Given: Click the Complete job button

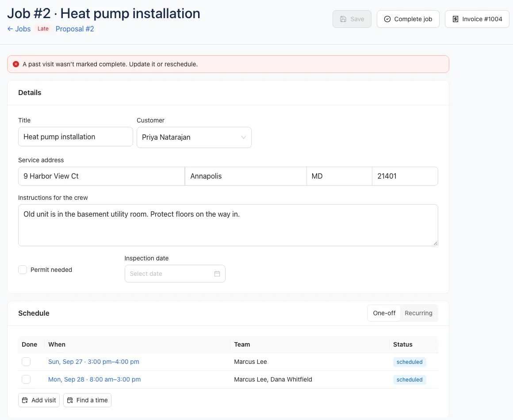Looking at the screenshot, I should coord(408,19).
